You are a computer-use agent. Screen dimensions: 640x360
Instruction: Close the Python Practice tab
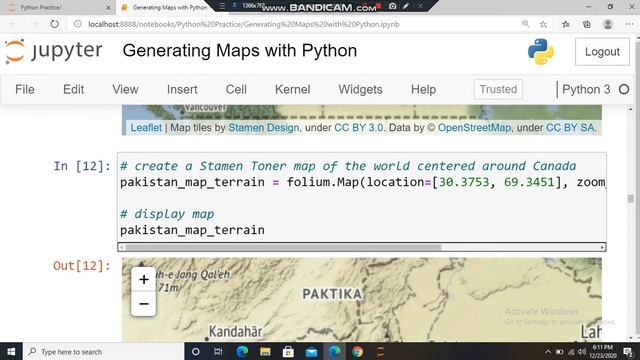point(109,7)
